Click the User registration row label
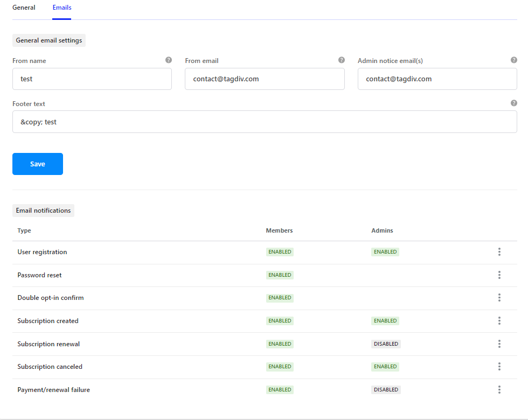This screenshot has width=528, height=420. pyautogui.click(x=42, y=252)
